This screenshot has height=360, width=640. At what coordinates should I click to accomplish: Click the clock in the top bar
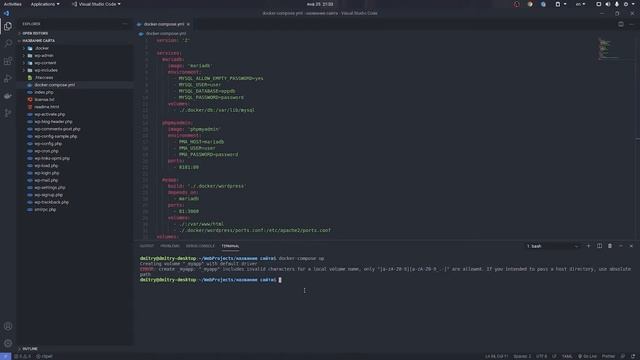pos(320,4)
